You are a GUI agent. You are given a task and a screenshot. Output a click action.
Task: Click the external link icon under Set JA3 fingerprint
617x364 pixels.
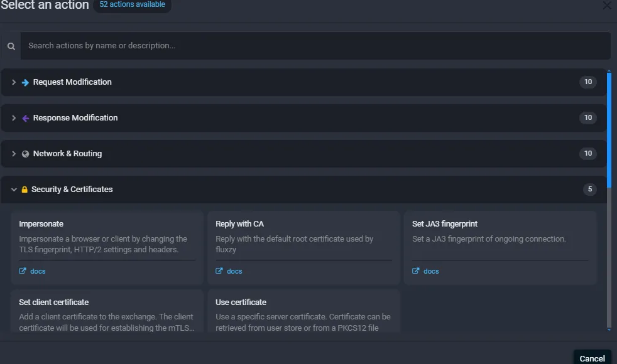(x=416, y=271)
